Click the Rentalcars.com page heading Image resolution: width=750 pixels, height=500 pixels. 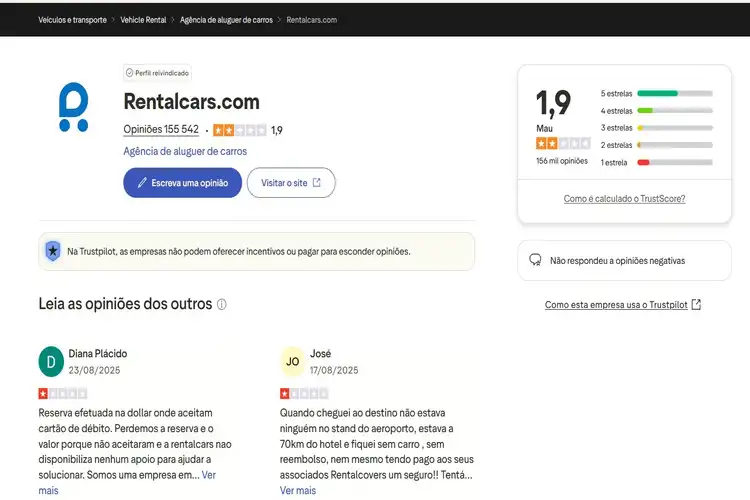point(191,101)
